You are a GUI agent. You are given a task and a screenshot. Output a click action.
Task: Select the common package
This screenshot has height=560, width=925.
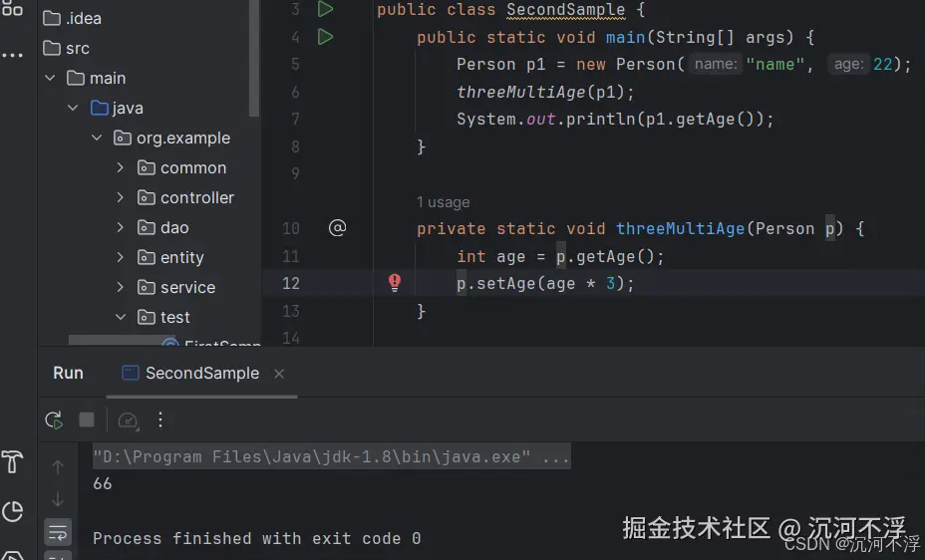(181, 168)
